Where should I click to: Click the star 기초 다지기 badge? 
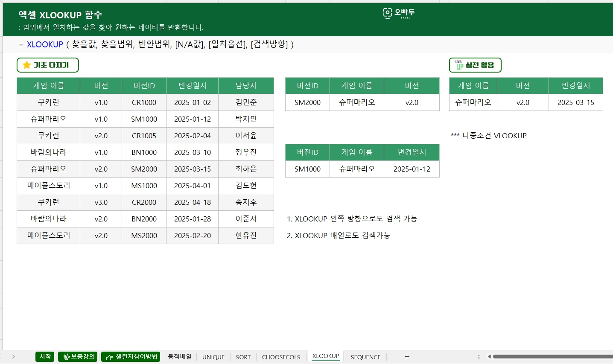[x=48, y=65]
